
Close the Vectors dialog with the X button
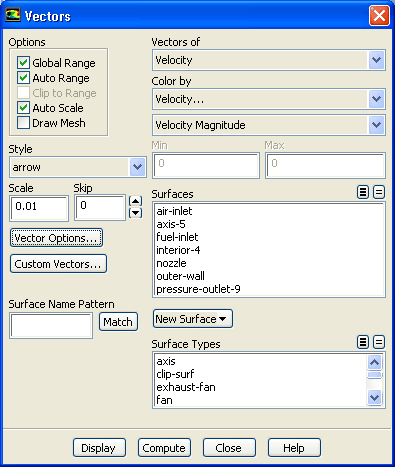coord(379,15)
